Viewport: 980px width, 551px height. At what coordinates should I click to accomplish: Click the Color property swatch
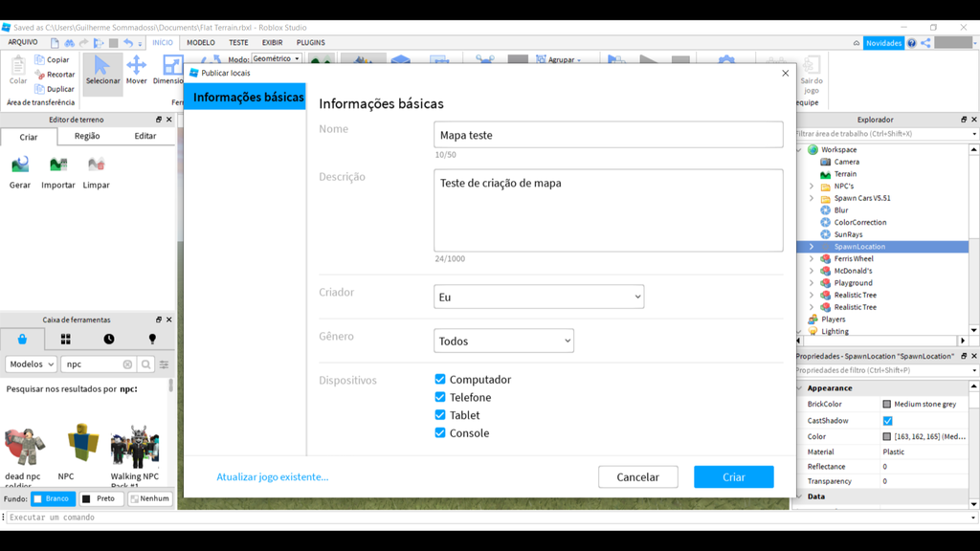pos(886,436)
